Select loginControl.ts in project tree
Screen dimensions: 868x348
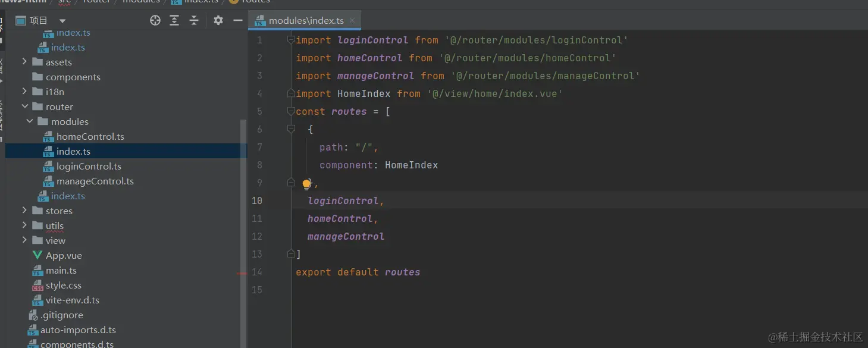point(89,167)
